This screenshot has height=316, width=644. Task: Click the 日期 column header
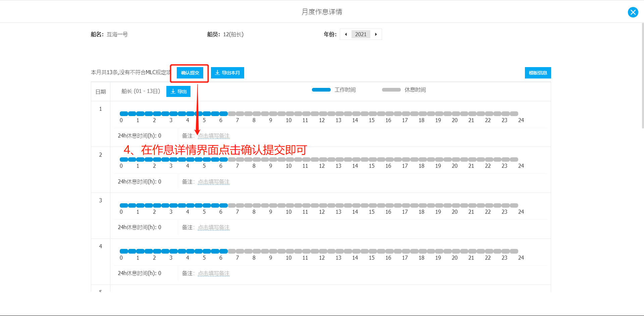click(x=101, y=92)
